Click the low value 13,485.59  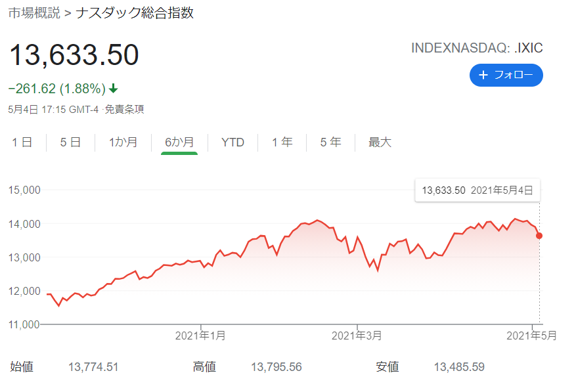tap(459, 367)
